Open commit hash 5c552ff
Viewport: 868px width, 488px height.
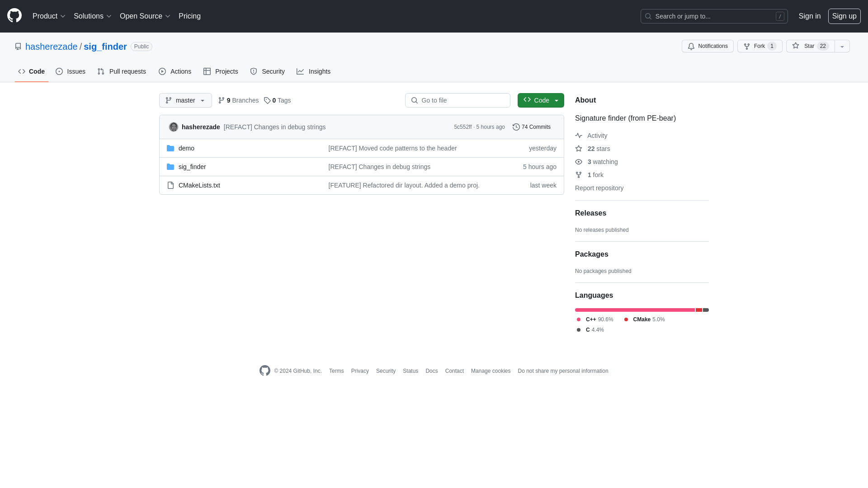click(x=462, y=127)
